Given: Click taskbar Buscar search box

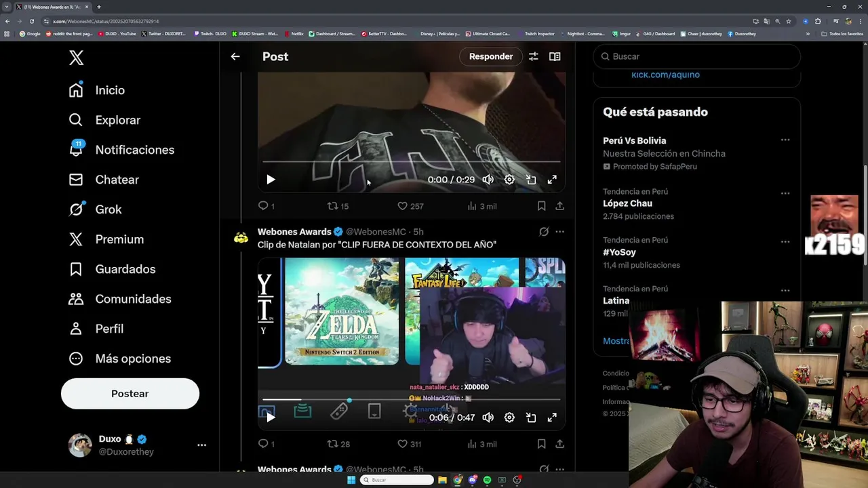Looking at the screenshot, I should click(x=397, y=480).
